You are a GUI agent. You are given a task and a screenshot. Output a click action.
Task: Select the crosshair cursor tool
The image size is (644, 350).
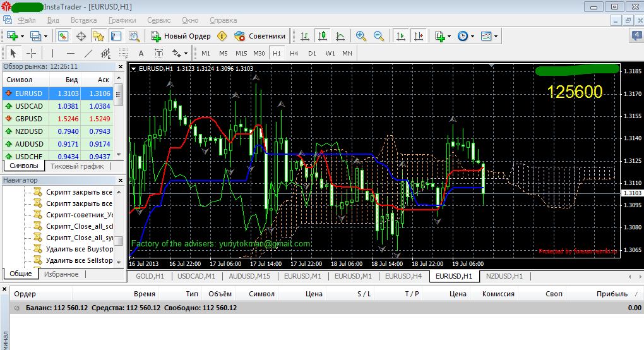pyautogui.click(x=31, y=53)
